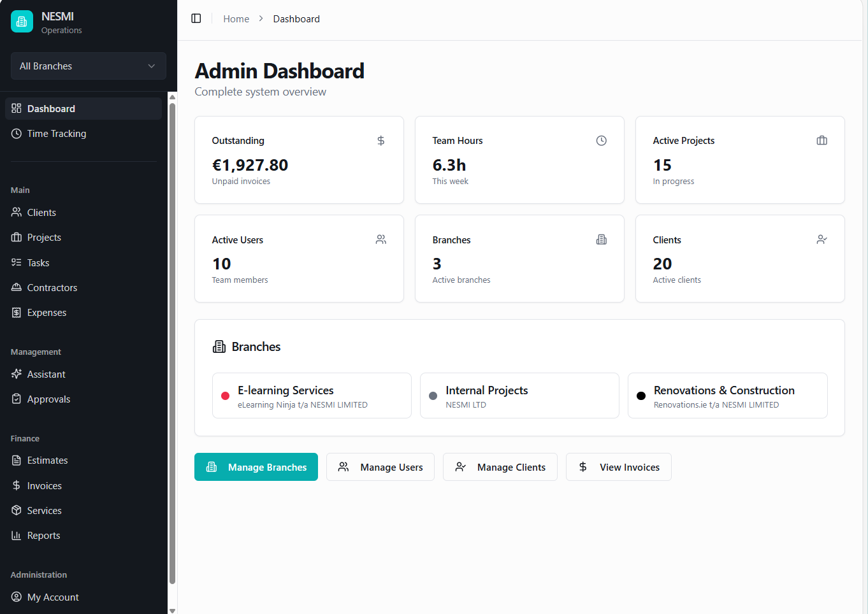Toggle the sidebar panel icon

tap(196, 18)
